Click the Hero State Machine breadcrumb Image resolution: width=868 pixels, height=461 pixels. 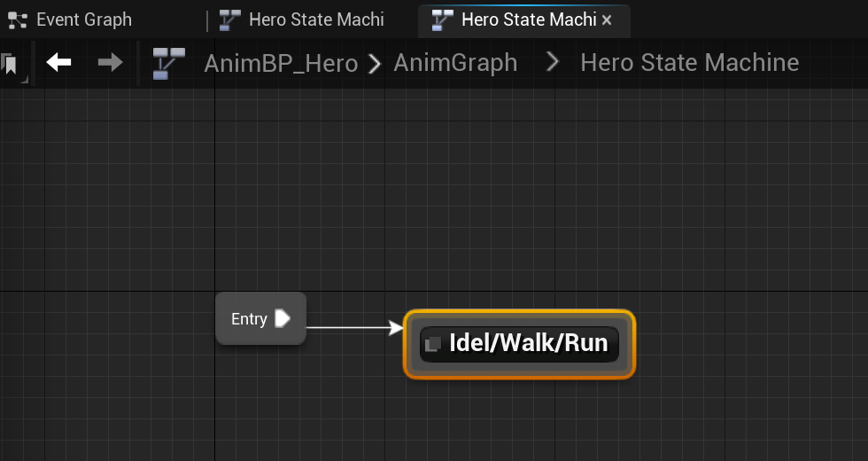click(689, 63)
